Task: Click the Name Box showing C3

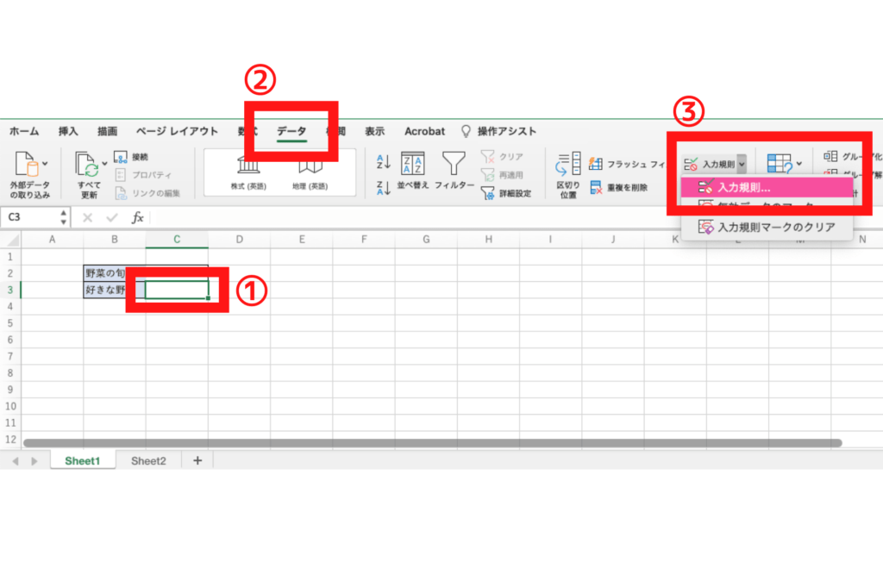Action: [x=31, y=217]
